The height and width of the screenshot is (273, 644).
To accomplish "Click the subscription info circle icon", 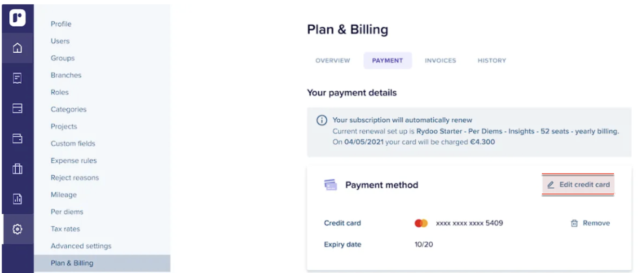I will click(x=322, y=120).
